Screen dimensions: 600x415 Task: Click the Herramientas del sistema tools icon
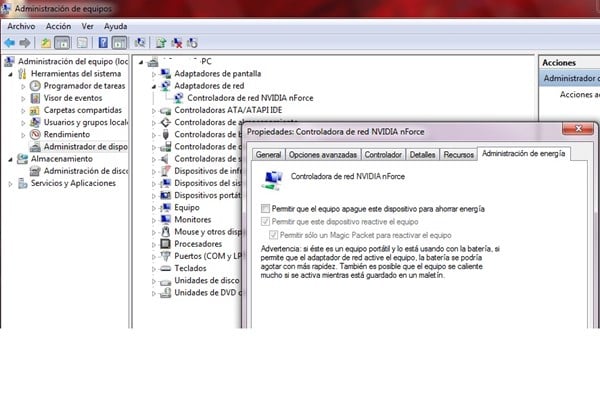pos(23,73)
